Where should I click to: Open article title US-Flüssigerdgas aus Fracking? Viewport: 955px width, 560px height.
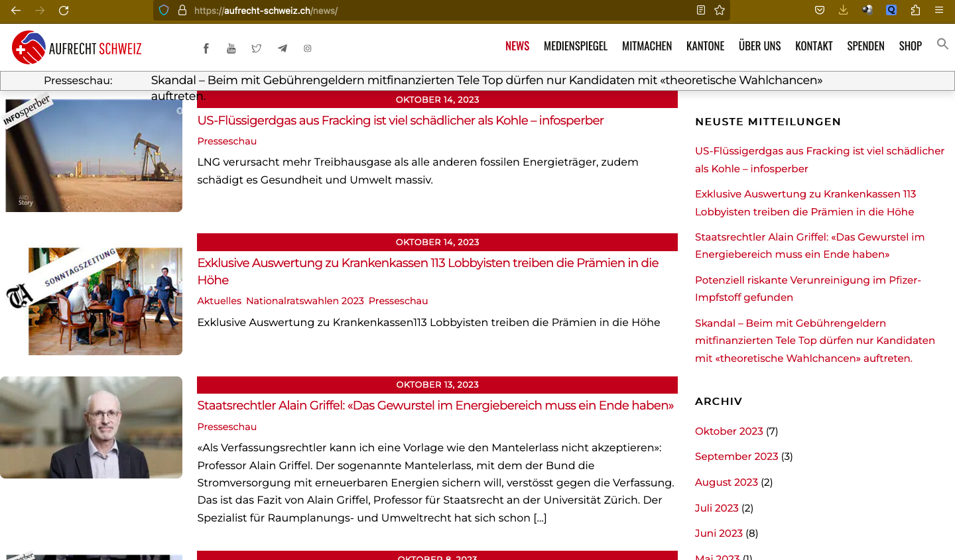click(401, 121)
